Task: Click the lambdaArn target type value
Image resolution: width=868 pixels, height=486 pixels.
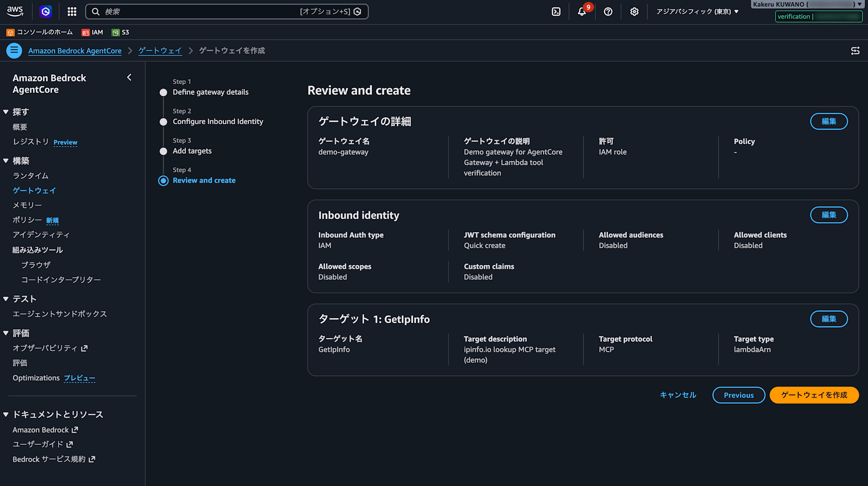Action: 752,349
